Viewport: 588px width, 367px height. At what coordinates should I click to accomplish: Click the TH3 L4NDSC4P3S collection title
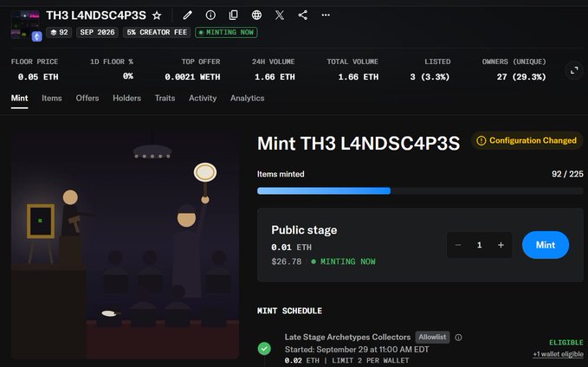pos(96,16)
